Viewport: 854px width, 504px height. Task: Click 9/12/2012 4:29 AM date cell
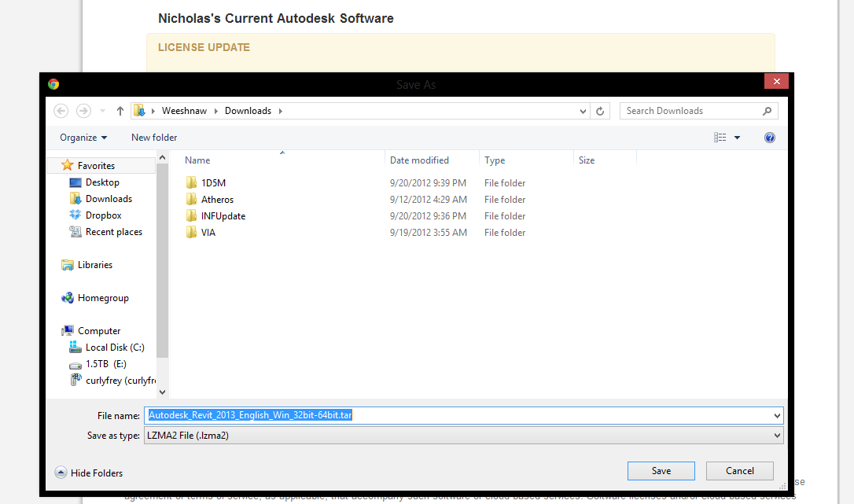428,200
